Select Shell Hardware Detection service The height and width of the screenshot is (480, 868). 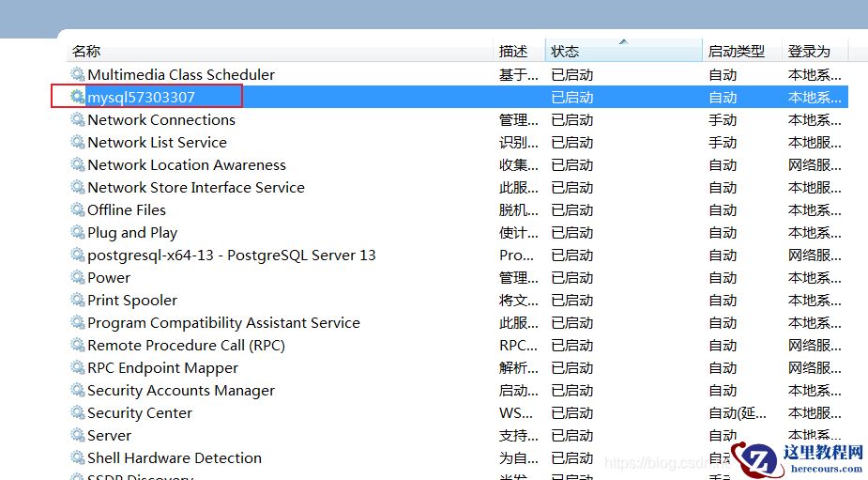pyautogui.click(x=174, y=457)
